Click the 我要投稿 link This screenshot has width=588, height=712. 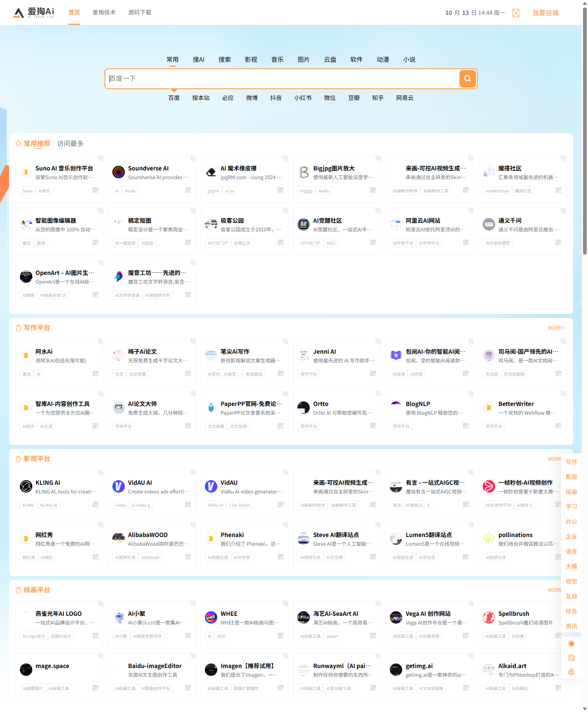pyautogui.click(x=545, y=13)
